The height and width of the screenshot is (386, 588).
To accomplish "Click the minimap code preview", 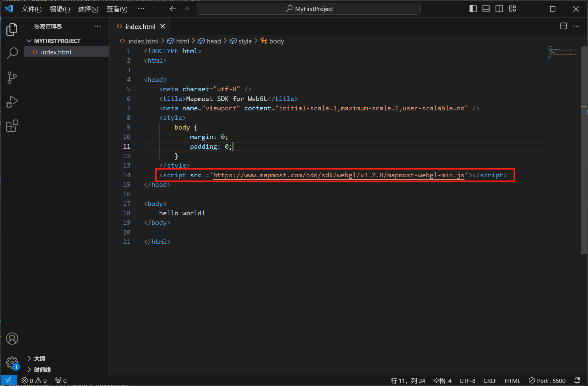I will [x=562, y=52].
